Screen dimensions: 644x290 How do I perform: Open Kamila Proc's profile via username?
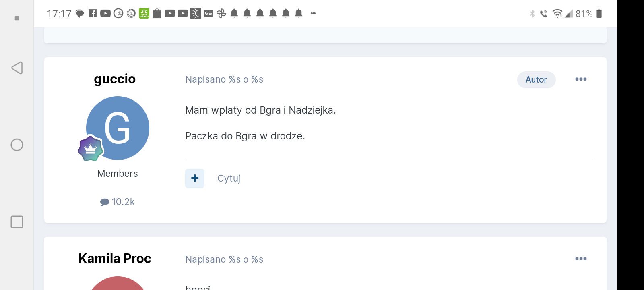[115, 259]
